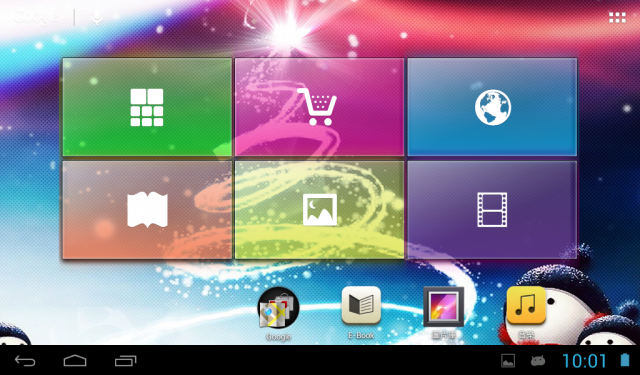
Task: Open the all apps drawer grid
Action: click(x=617, y=18)
